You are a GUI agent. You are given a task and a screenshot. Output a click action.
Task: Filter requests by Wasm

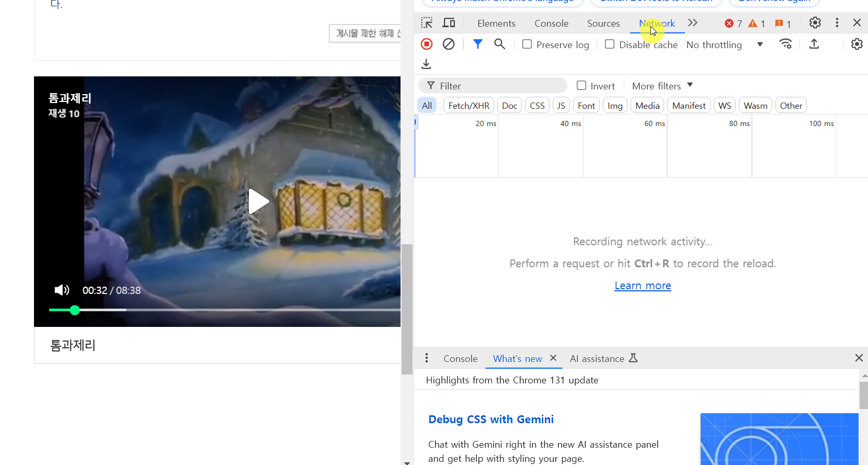(x=756, y=106)
